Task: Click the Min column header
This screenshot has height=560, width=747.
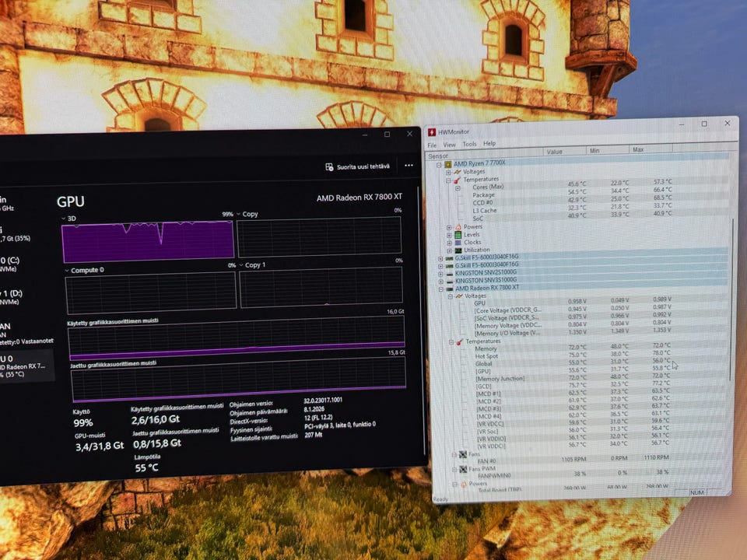Action: (607, 150)
